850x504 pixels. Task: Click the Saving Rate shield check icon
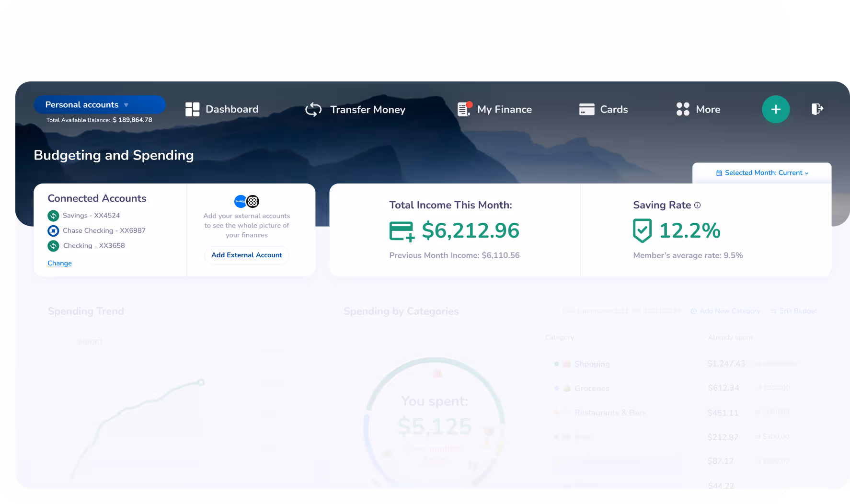[642, 231]
